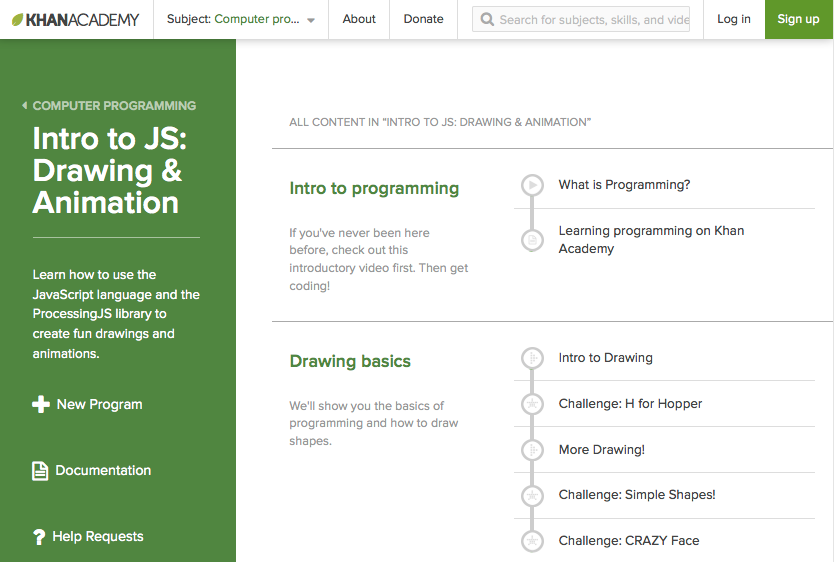This screenshot has height=562, width=834.
Task: Click the KHANACADEMY wordmark text
Action: click(x=82, y=20)
